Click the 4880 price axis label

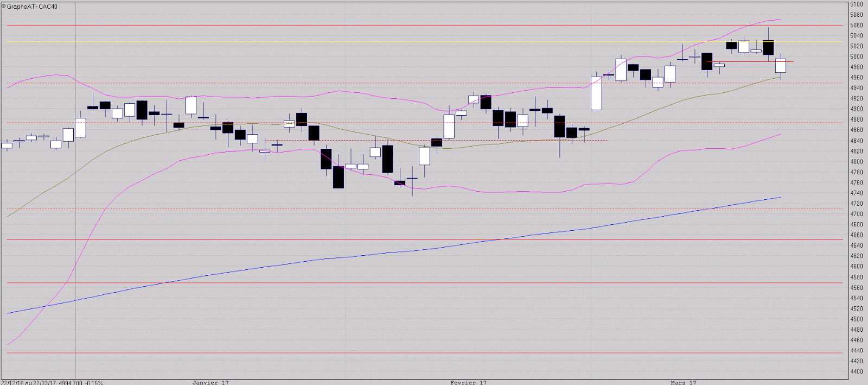pos(857,119)
